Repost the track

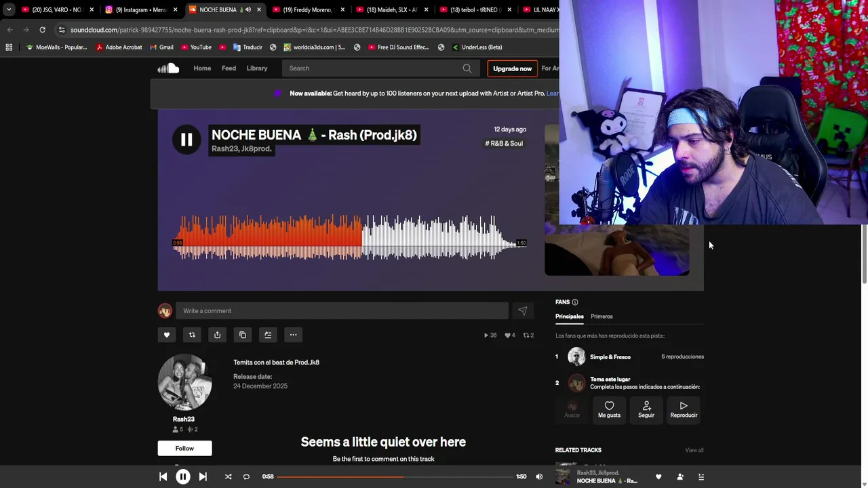pyautogui.click(x=192, y=335)
